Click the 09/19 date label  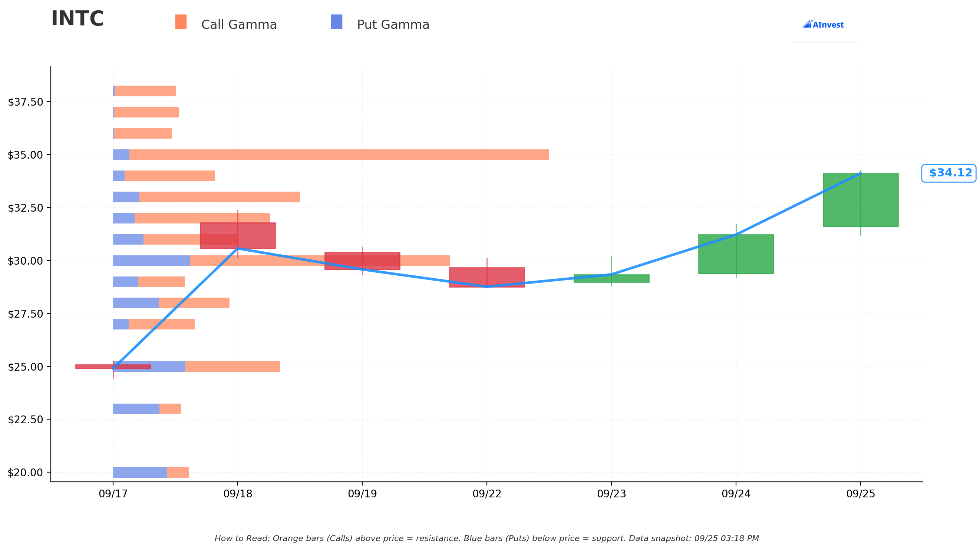point(362,494)
